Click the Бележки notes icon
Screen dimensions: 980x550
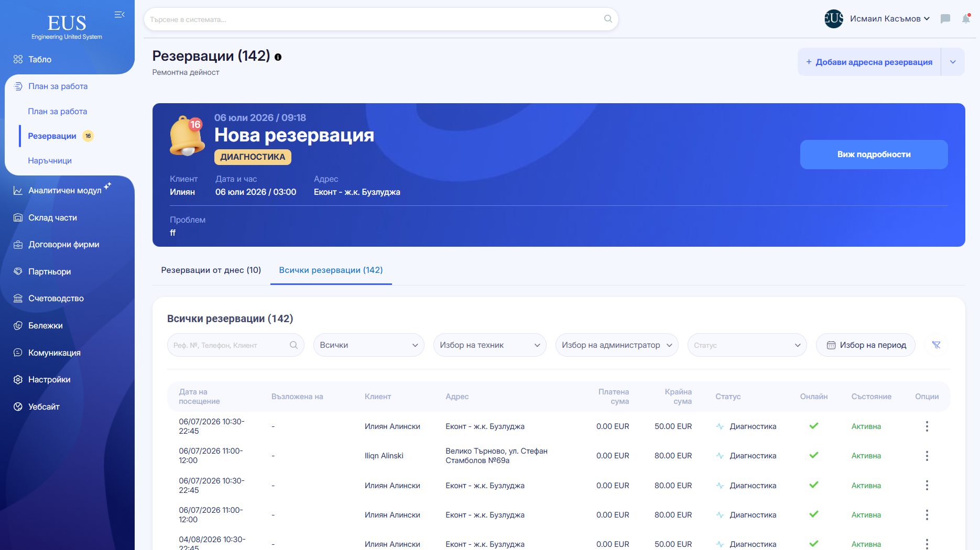click(x=18, y=326)
